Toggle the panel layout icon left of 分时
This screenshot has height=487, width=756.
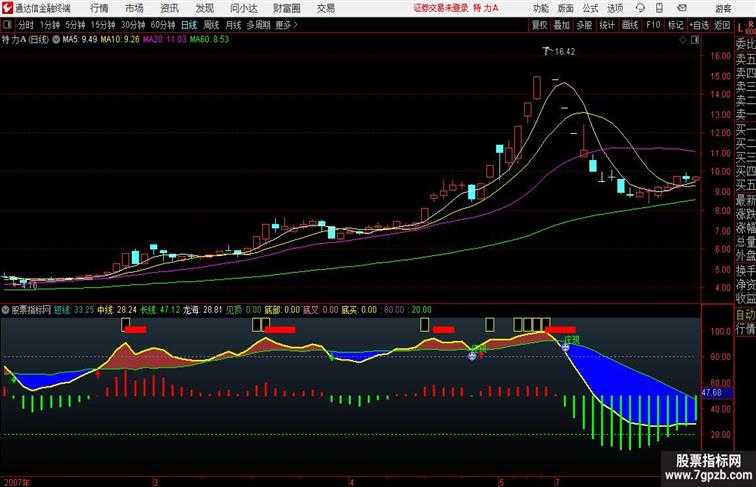coord(7,25)
